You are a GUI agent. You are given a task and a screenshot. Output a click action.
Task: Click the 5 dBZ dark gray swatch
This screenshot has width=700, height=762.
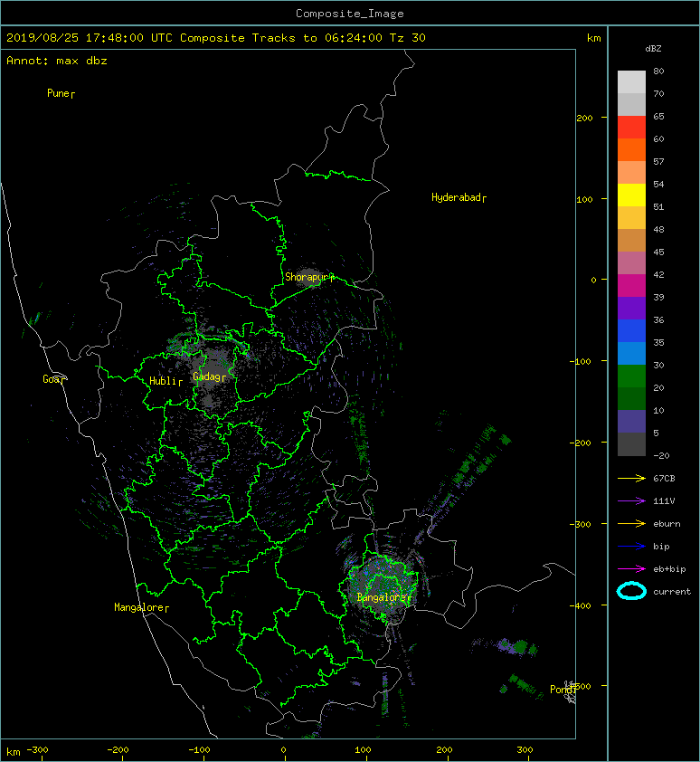(x=631, y=443)
